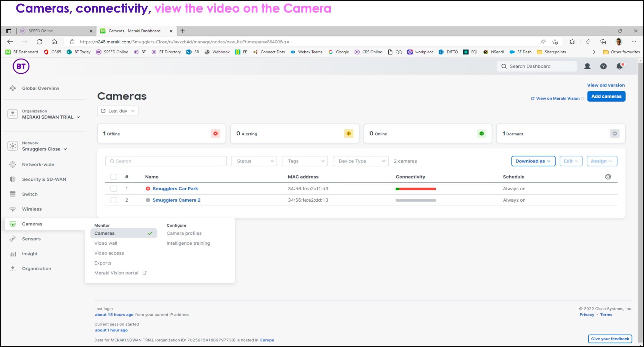Screen dimensions: 644x347
Task: Open the Device Type filter dropdown
Action: (x=361, y=161)
